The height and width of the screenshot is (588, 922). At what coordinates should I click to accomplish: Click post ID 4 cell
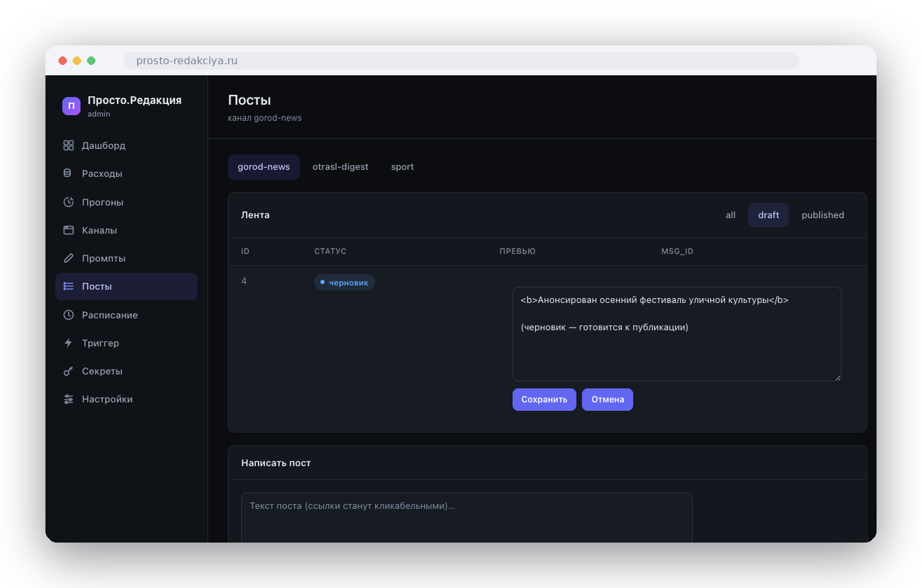244,281
